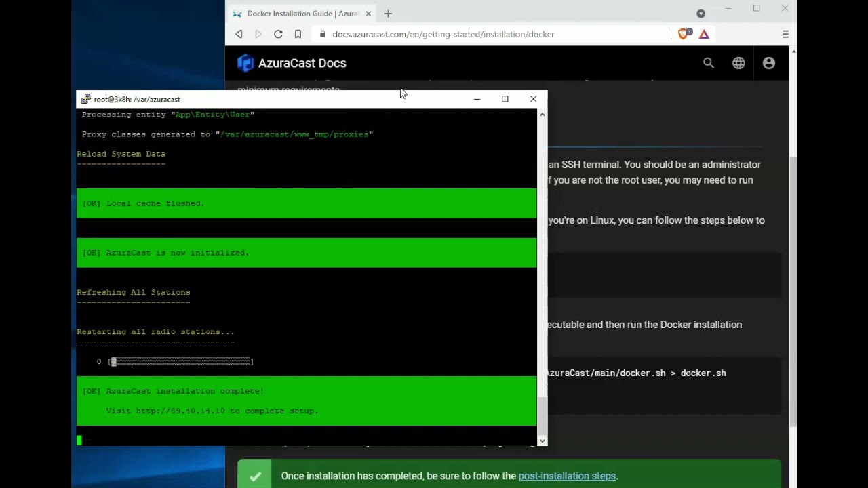Click the browser page scrollbar thumb
Screen dimensions: 868x488
(x=793, y=291)
